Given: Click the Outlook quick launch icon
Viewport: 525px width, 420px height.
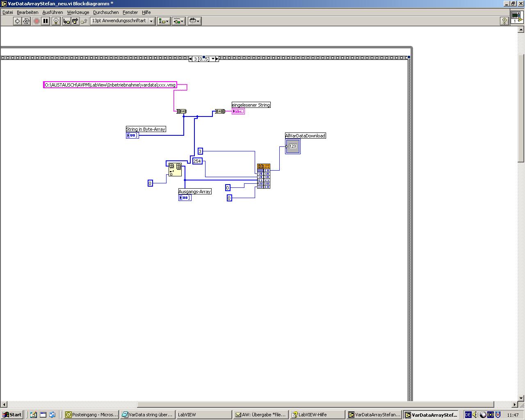Looking at the screenshot, I should pyautogui.click(x=34, y=415).
